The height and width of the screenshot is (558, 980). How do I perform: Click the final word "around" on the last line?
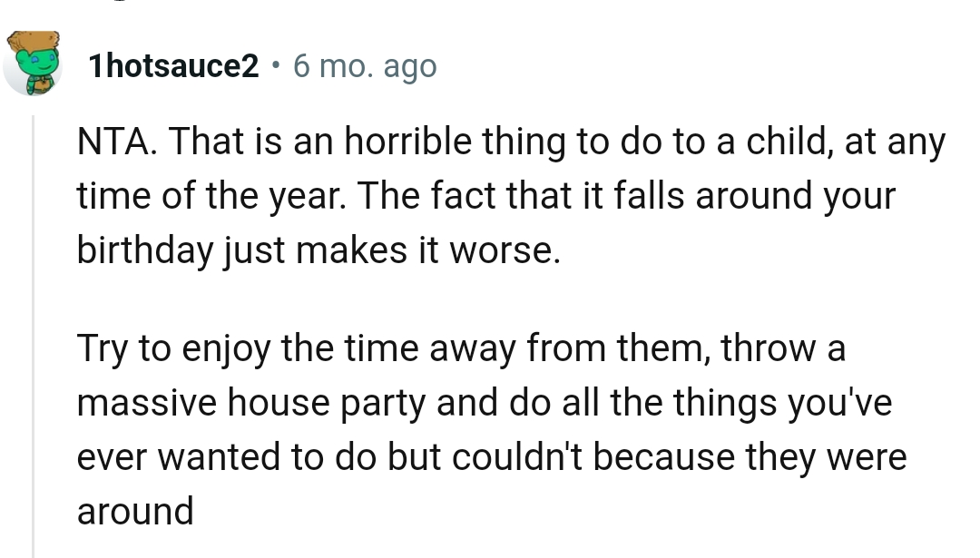coord(135,513)
